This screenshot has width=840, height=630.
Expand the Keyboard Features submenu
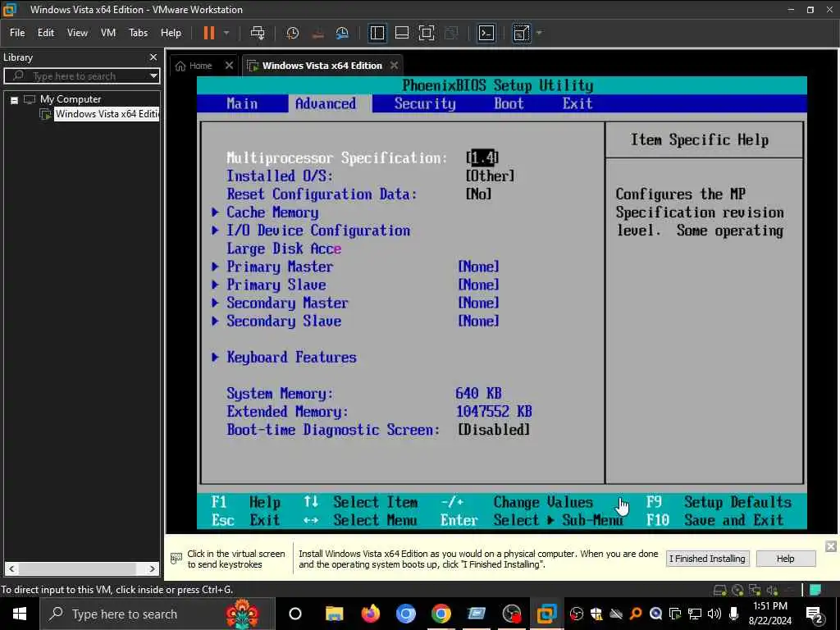point(291,358)
